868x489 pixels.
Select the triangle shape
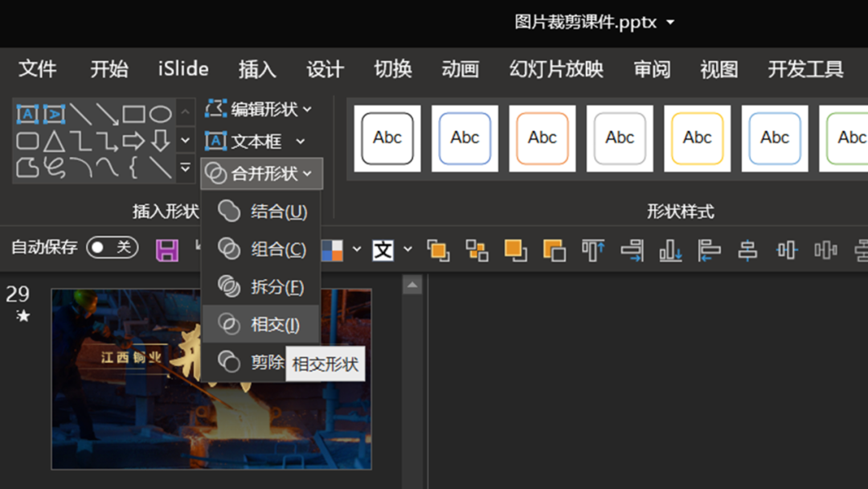coord(54,142)
